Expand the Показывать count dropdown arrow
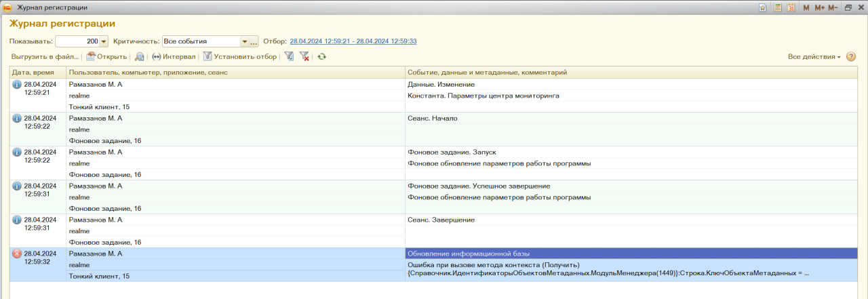This screenshot has width=868, height=299. pyautogui.click(x=104, y=41)
